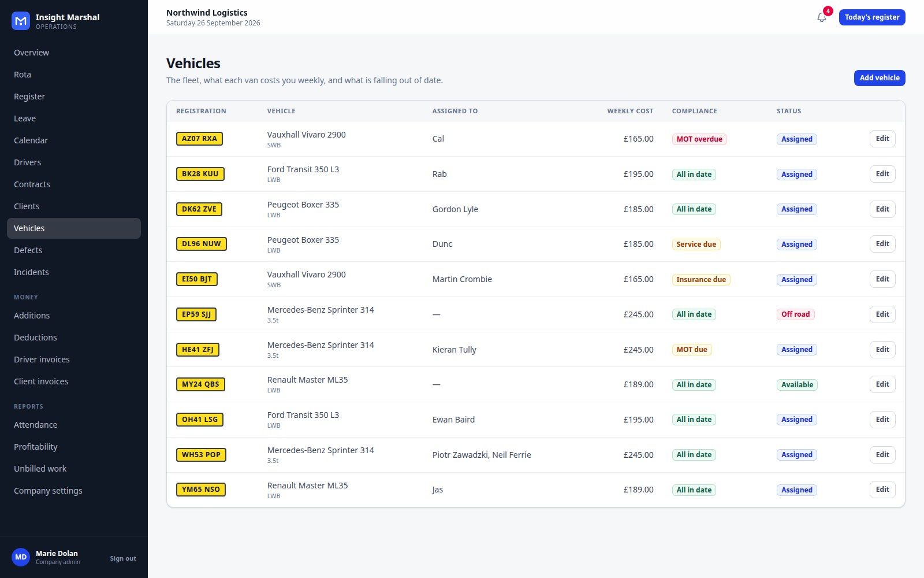Open Deductions under Money
Screen dimensions: 924x578
74,338
